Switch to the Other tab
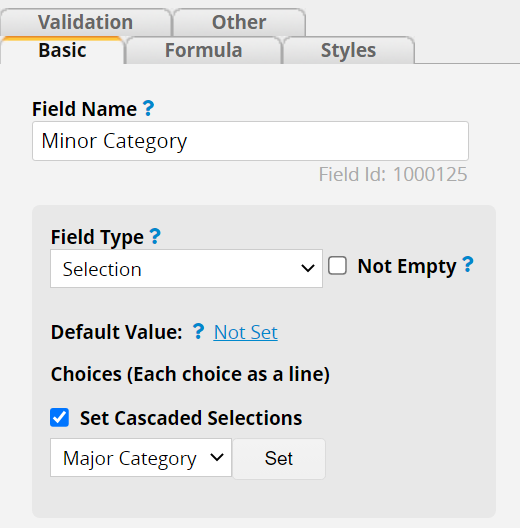520x528 pixels. [239, 22]
